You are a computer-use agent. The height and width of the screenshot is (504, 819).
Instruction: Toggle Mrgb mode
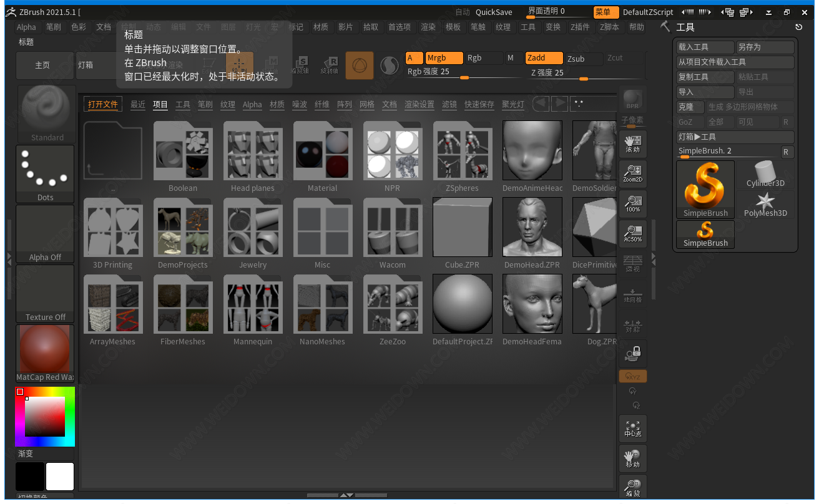click(444, 58)
